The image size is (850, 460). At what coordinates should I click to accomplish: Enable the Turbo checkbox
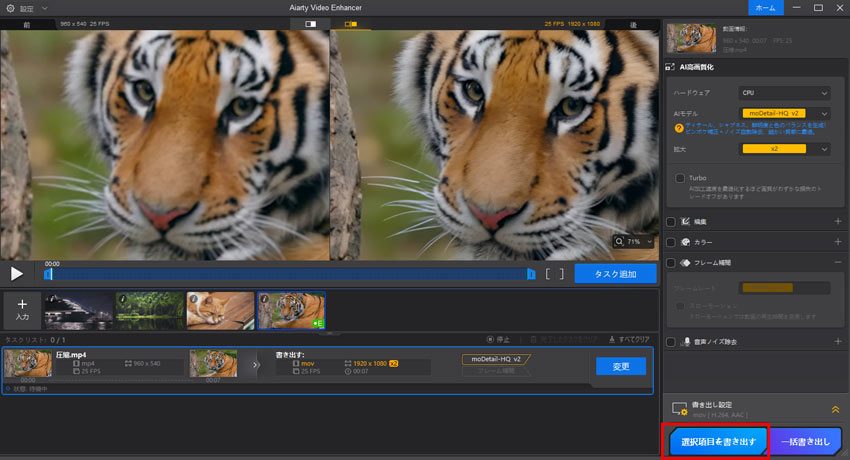tap(680, 178)
